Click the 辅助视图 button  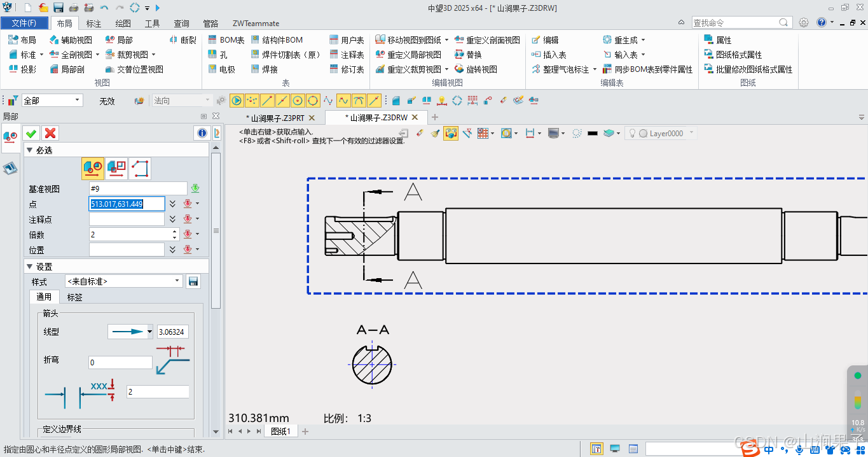click(x=71, y=39)
